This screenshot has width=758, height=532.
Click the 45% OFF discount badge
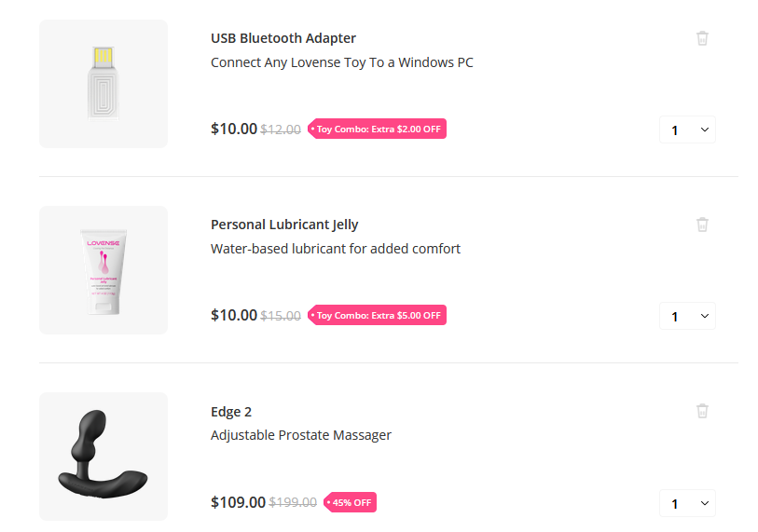351,502
